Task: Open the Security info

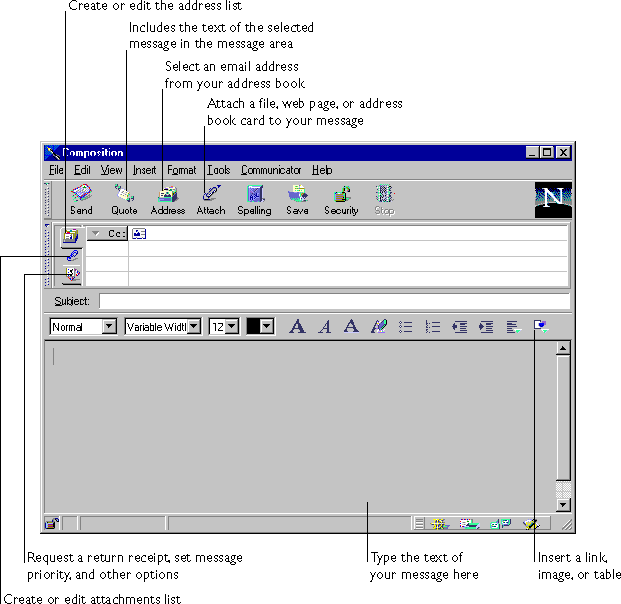Action: pyautogui.click(x=341, y=199)
